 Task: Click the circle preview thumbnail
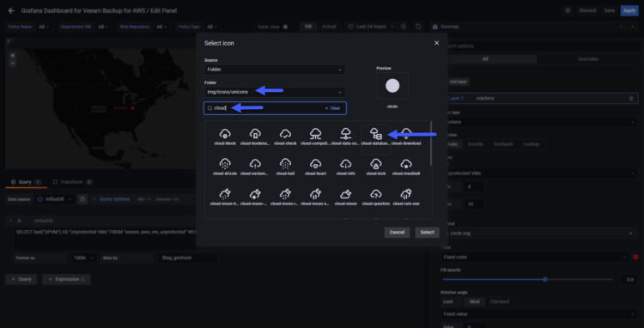click(392, 86)
